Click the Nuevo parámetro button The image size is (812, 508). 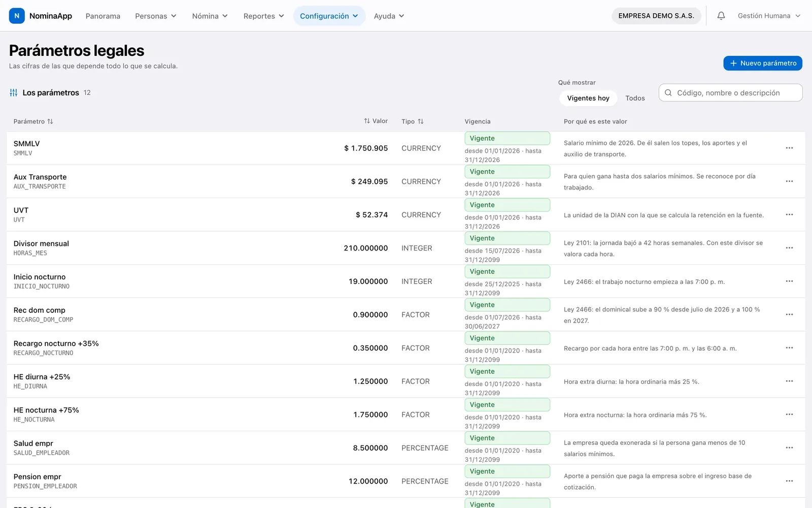[x=763, y=63]
